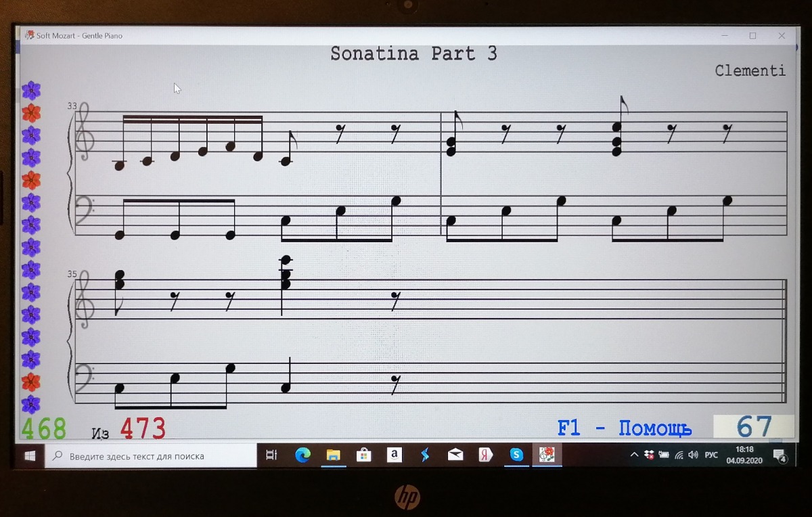Click the counter value 67
Image resolution: width=812 pixels, height=517 pixels.
click(754, 427)
